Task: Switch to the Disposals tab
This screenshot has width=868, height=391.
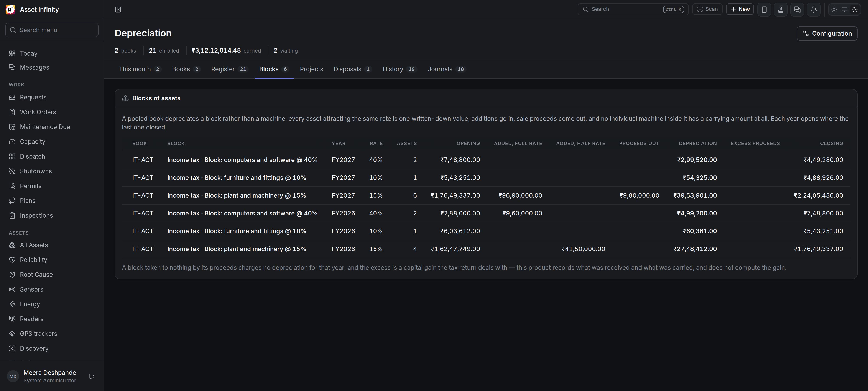Action: (x=352, y=69)
